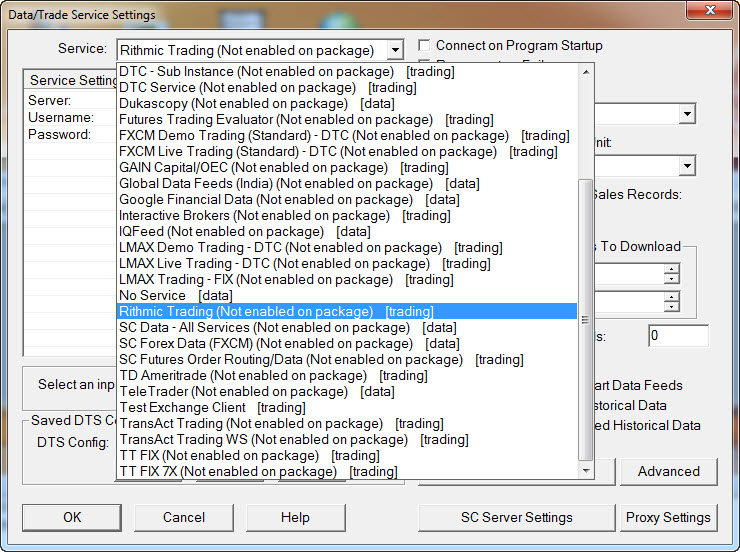Click the Password row in settings

71,134
